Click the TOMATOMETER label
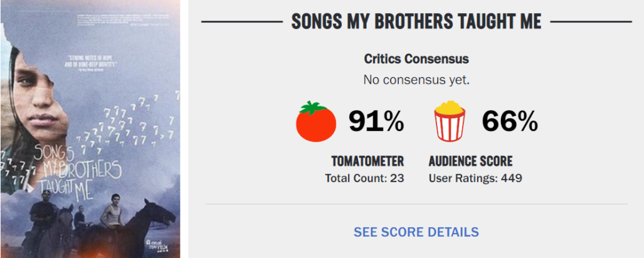 pos(367,161)
